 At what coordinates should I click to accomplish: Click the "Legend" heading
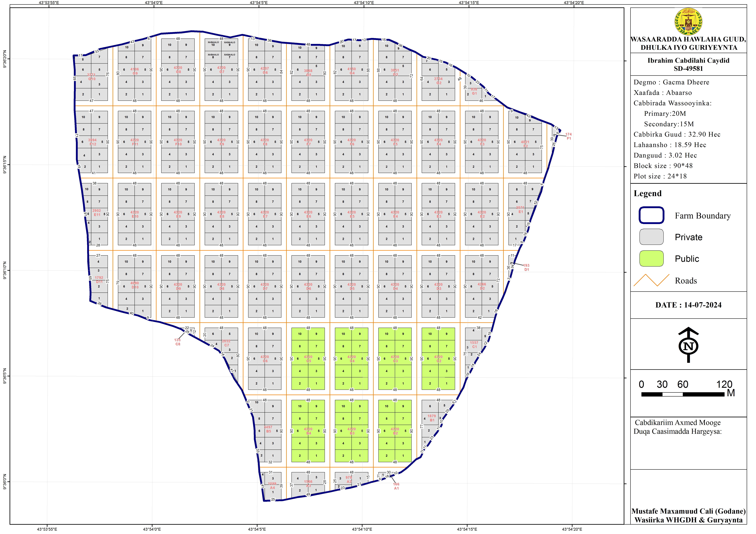[647, 193]
